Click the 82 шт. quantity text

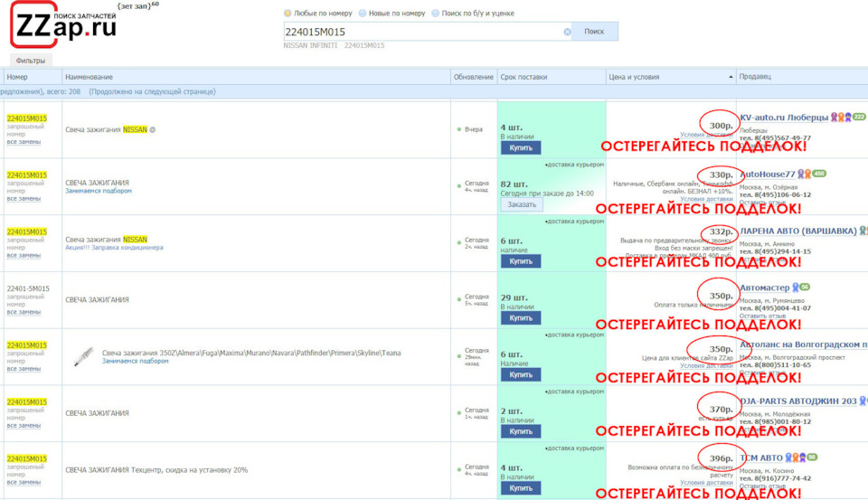point(514,184)
